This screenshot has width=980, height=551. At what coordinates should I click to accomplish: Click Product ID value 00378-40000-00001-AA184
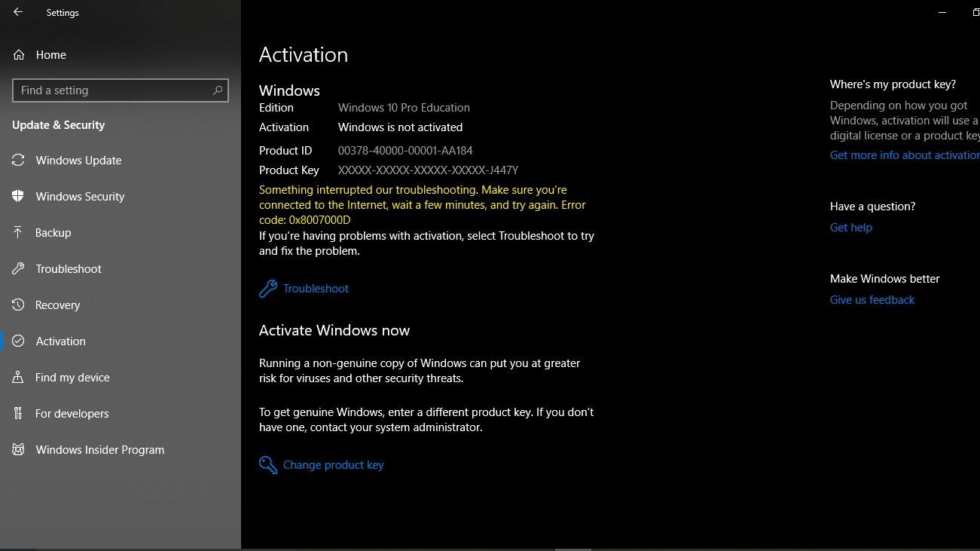[405, 151]
